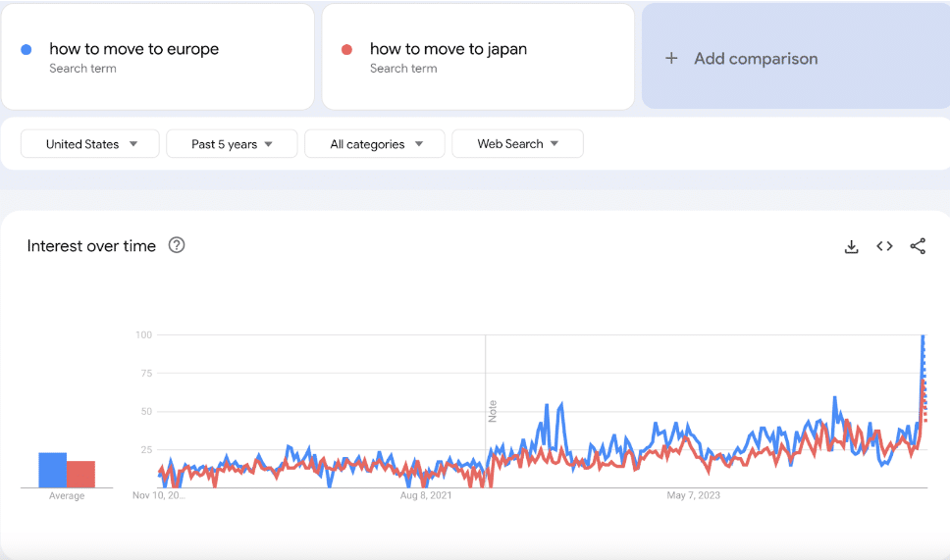Image resolution: width=950 pixels, height=560 pixels.
Task: Open the All categories dropdown
Action: point(375,144)
